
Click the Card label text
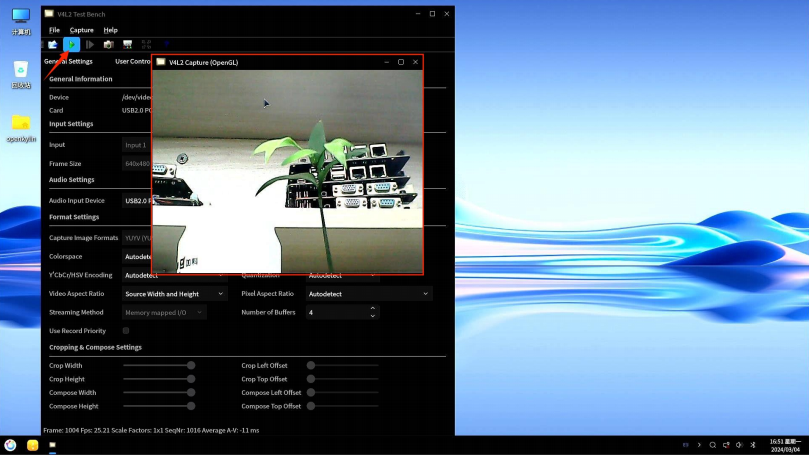coord(56,110)
